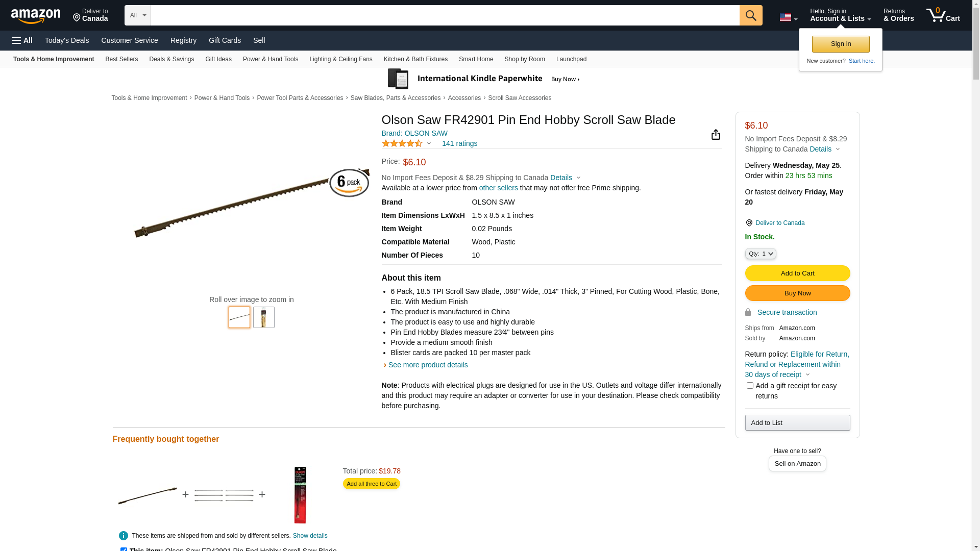980x551 pixels.
Task: Click into the search input field
Action: 444,15
